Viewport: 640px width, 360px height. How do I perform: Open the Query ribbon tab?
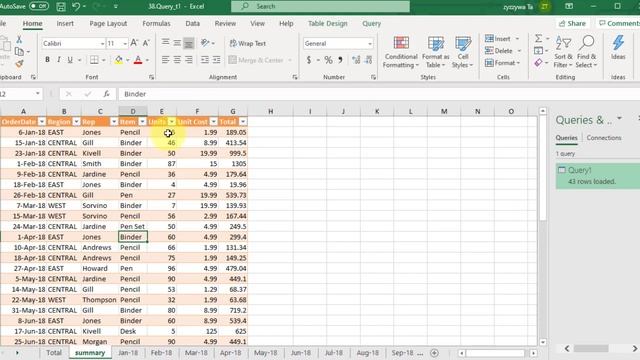pyautogui.click(x=371, y=24)
